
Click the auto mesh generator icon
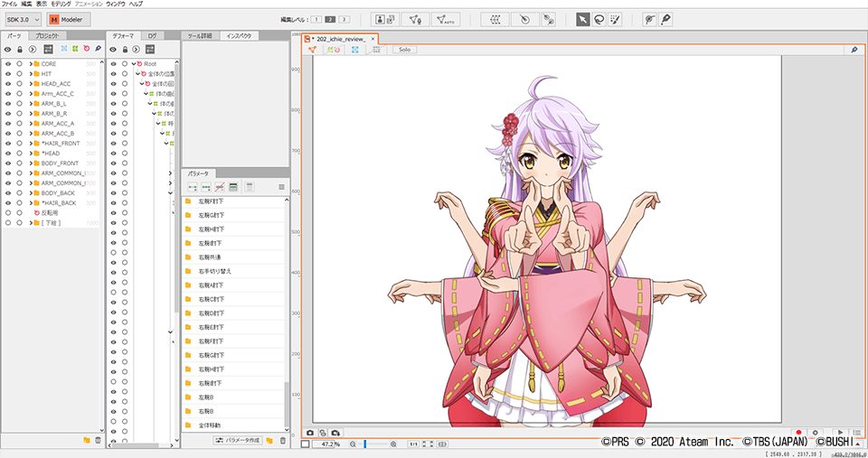tap(445, 19)
